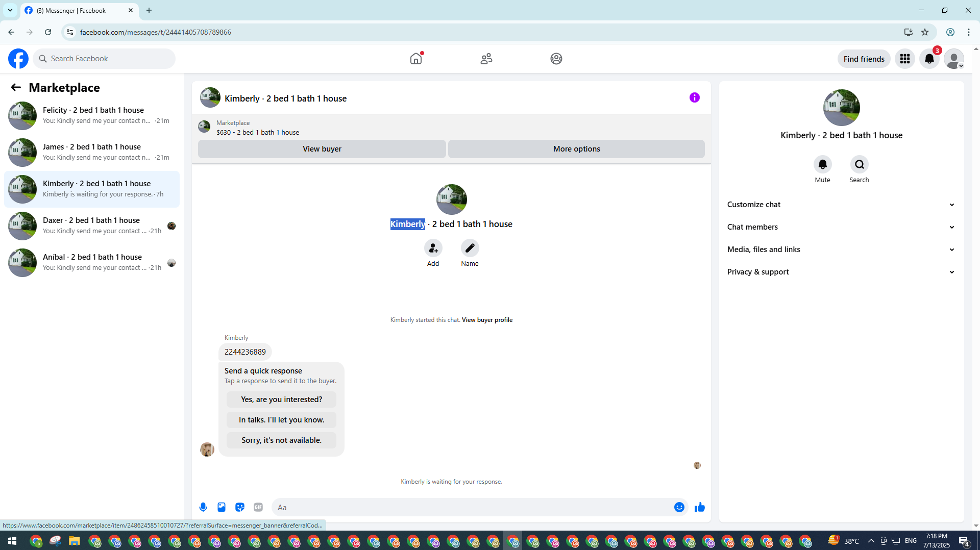Open the Marketplace listing banner $630
The image size is (980, 550).
(x=451, y=128)
